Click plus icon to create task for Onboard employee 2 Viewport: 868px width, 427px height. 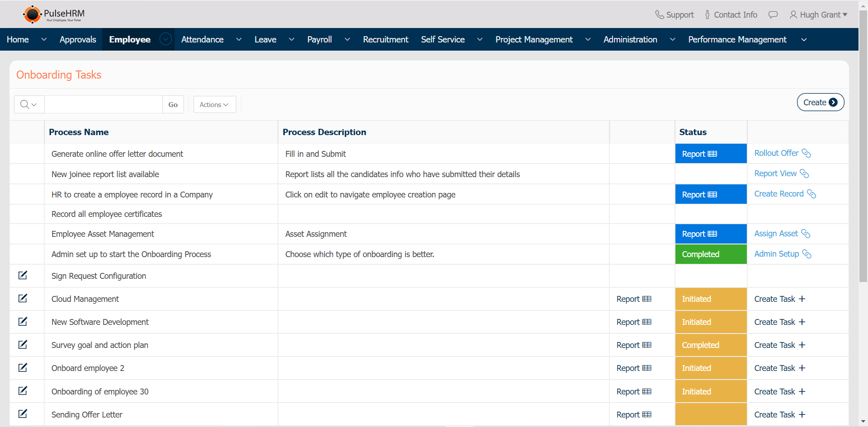pos(802,368)
